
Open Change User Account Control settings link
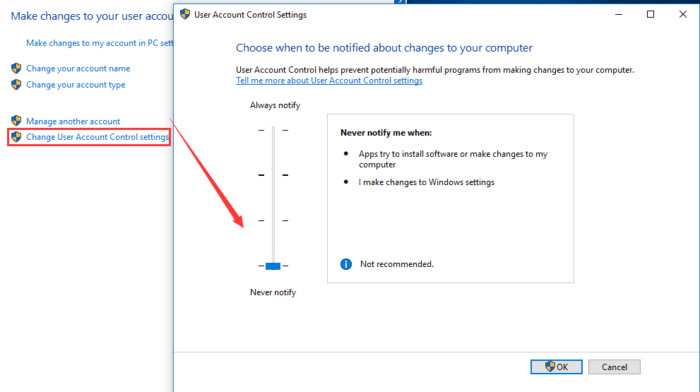pos(97,137)
